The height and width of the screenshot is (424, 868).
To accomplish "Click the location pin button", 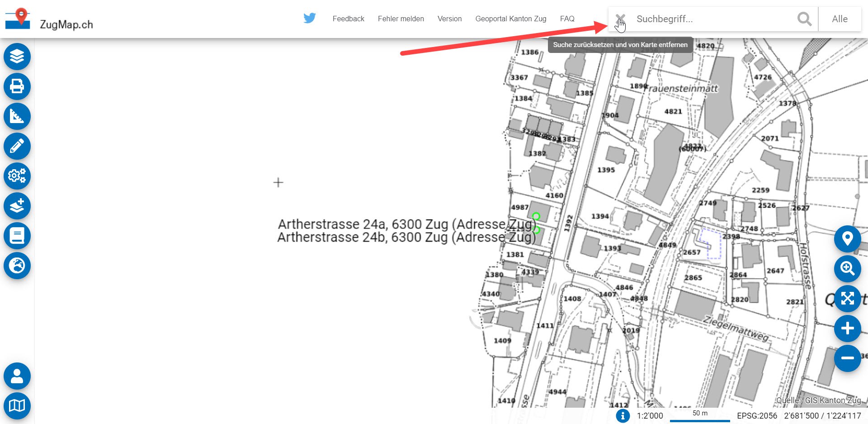I will 847,238.
